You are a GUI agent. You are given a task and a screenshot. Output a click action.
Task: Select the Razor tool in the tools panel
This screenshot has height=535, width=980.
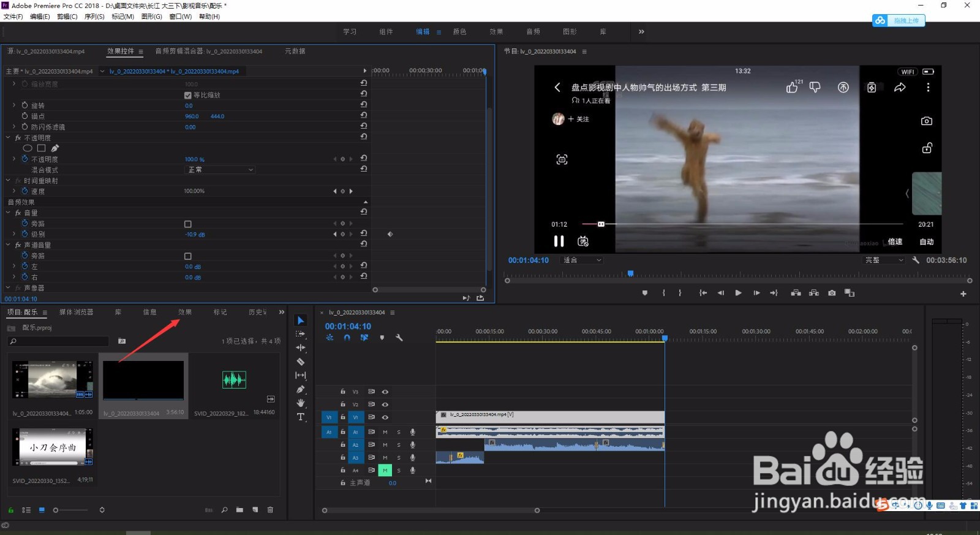click(301, 362)
